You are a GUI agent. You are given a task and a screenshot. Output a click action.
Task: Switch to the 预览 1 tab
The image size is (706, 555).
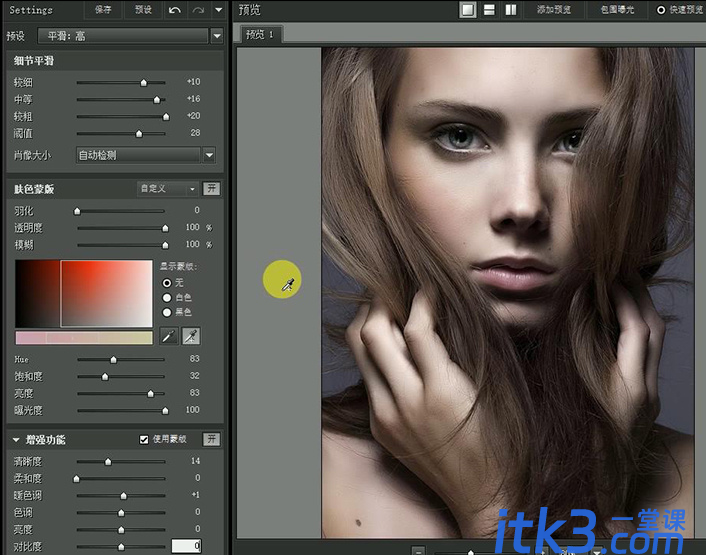coord(260,35)
